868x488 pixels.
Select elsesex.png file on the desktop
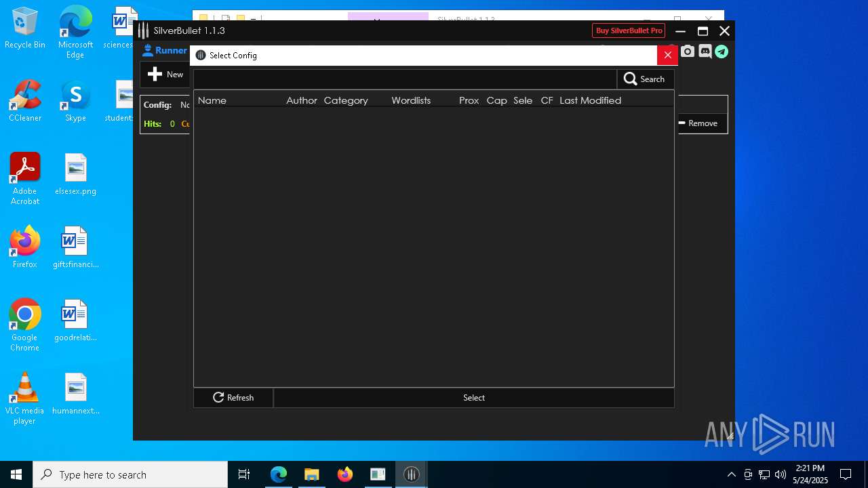pyautogui.click(x=75, y=174)
